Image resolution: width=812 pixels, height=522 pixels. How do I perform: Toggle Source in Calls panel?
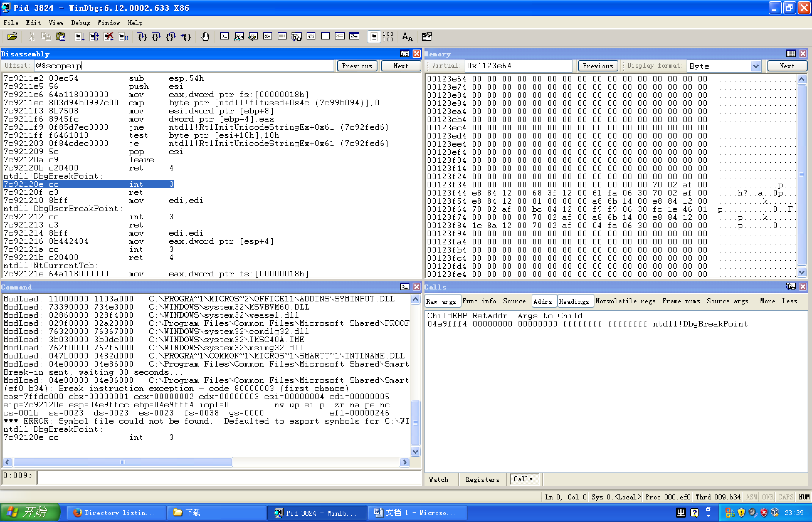[x=514, y=301]
